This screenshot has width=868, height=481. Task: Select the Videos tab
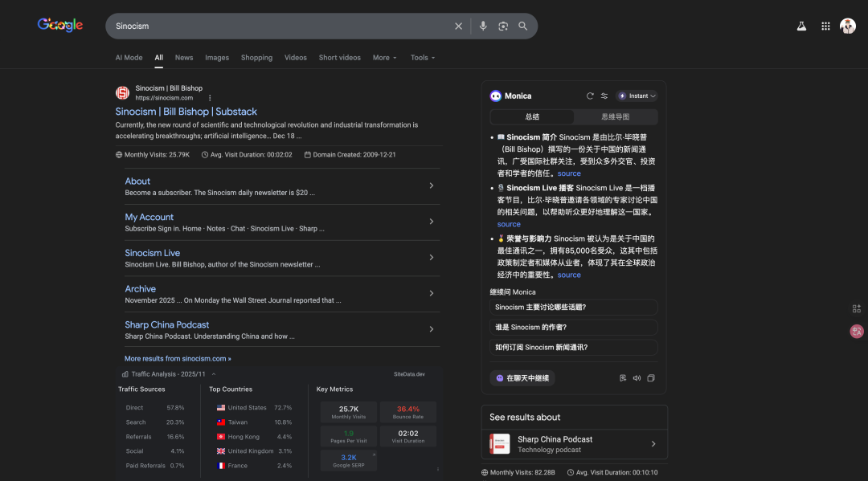coord(296,58)
